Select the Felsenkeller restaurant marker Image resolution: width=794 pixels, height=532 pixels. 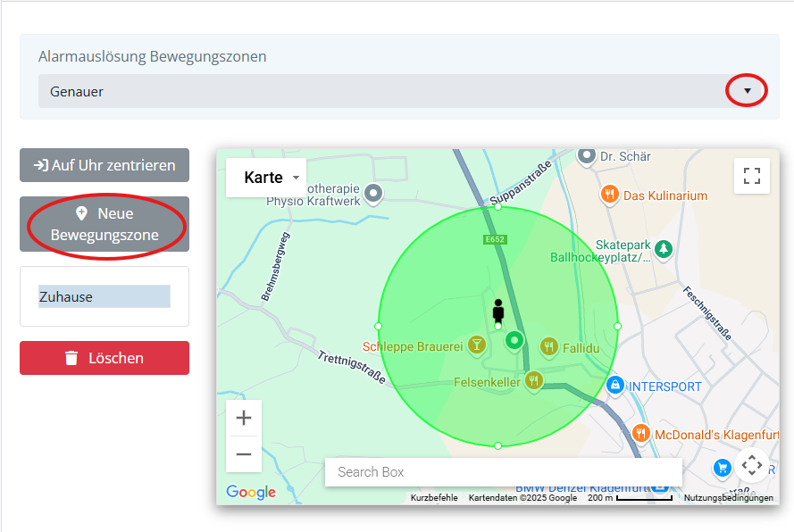click(x=534, y=381)
